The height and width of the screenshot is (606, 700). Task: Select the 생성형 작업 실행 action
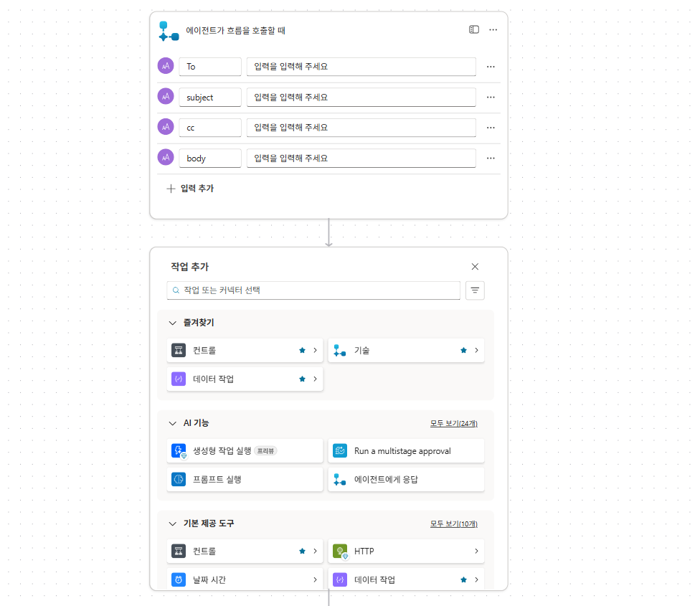[x=245, y=450]
